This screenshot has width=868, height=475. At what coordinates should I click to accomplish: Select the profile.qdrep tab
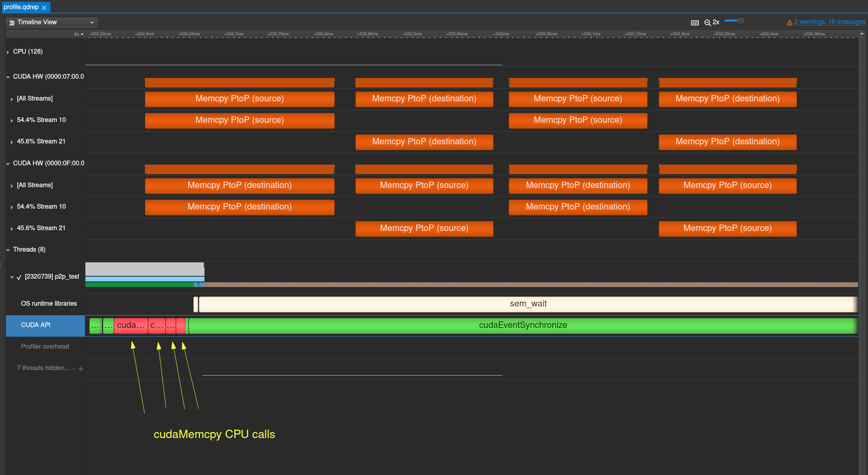[x=21, y=7]
